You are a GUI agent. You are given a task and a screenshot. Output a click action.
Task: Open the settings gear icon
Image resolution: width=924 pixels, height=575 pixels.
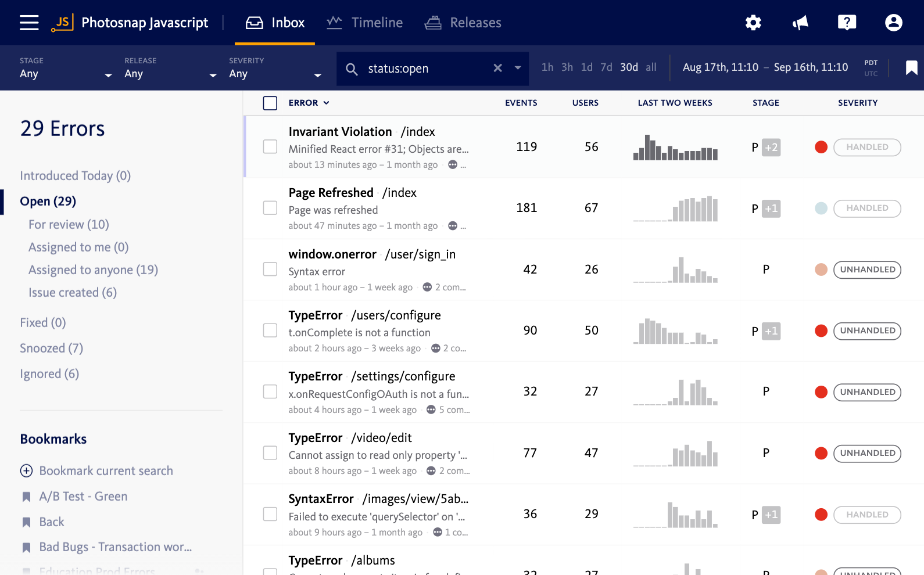753,23
